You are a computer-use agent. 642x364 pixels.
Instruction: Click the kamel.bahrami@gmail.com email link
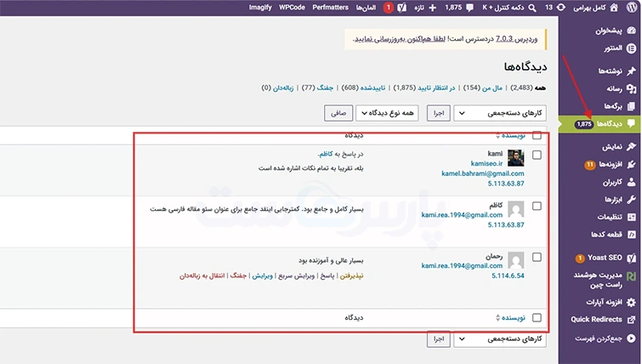pyautogui.click(x=483, y=173)
